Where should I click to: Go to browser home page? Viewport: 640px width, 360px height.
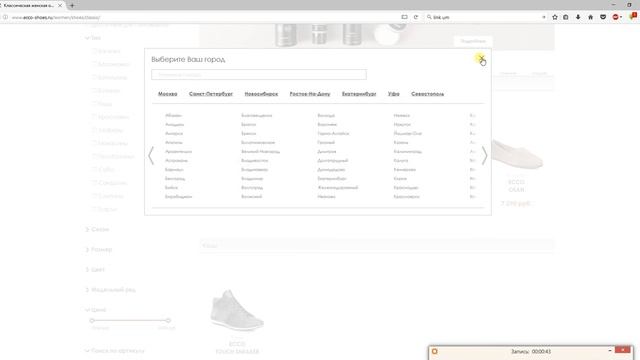point(590,17)
